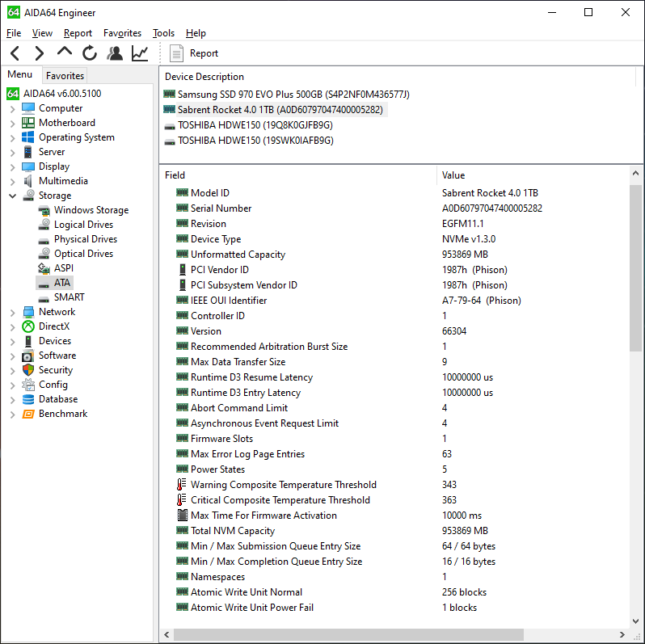The image size is (645, 644).
Task: Click the Security shield icon
Action: click(x=28, y=370)
